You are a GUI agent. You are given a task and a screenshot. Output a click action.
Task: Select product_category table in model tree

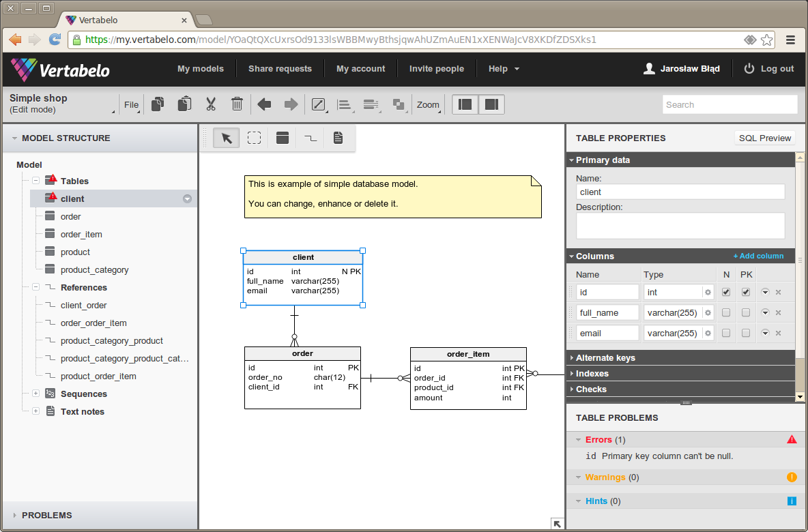coord(94,269)
